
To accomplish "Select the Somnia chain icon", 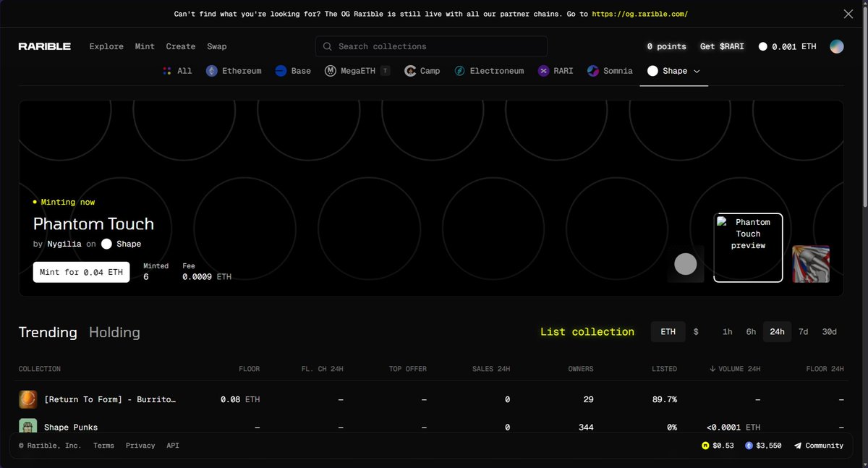I will tap(595, 70).
